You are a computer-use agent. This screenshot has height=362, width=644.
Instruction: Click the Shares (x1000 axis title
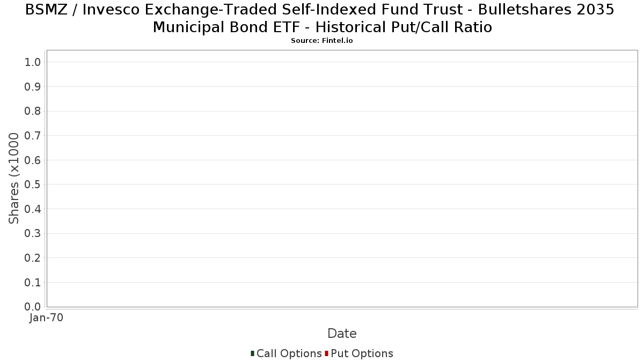14,179
